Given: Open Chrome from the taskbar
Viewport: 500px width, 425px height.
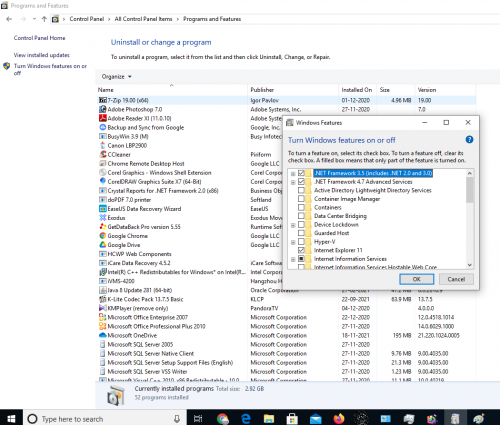Looking at the screenshot, I should [x=223, y=419].
